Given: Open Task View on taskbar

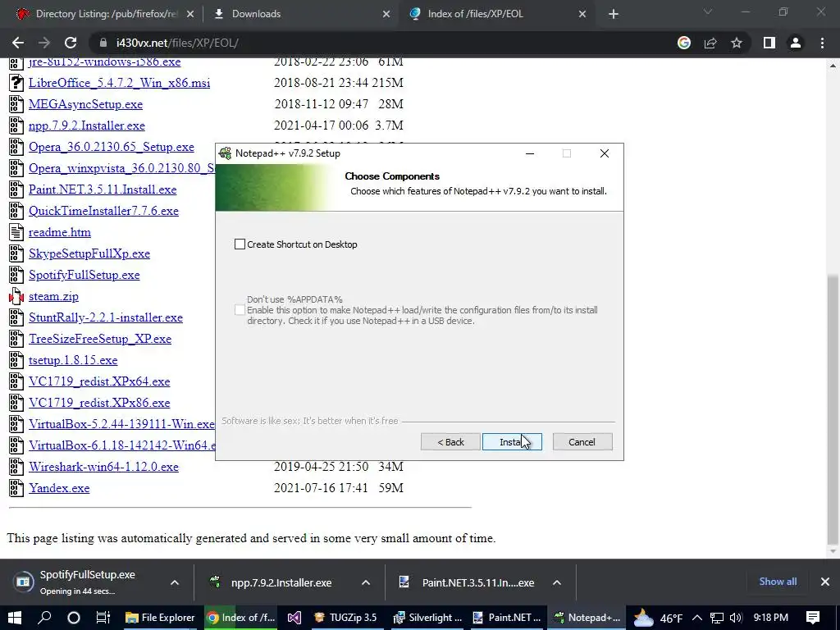Looking at the screenshot, I should pyautogui.click(x=103, y=618).
